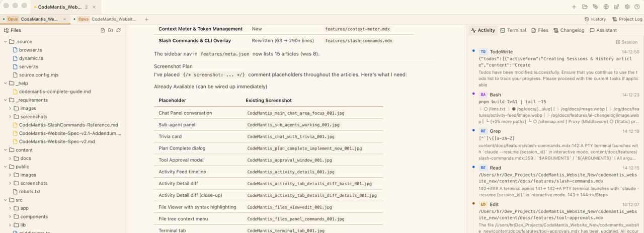Close the first Opus session tab
This screenshot has height=233, width=644.
(x=64, y=19)
